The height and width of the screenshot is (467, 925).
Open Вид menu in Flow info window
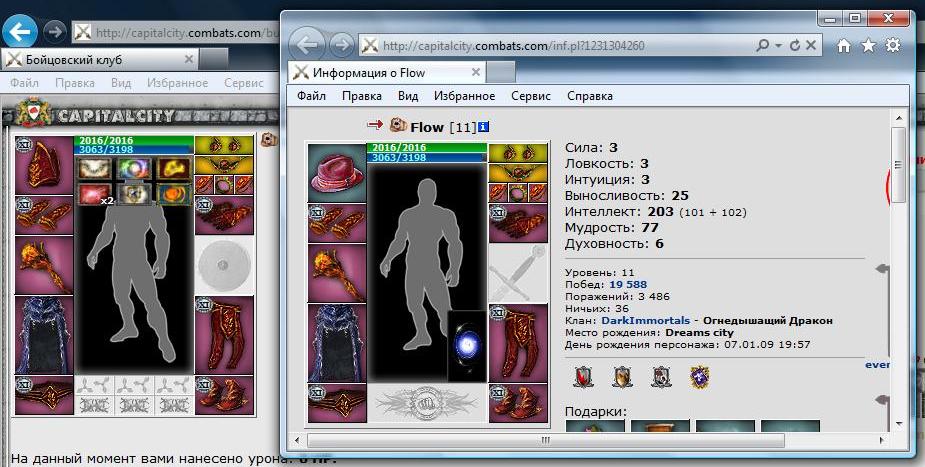coord(408,96)
